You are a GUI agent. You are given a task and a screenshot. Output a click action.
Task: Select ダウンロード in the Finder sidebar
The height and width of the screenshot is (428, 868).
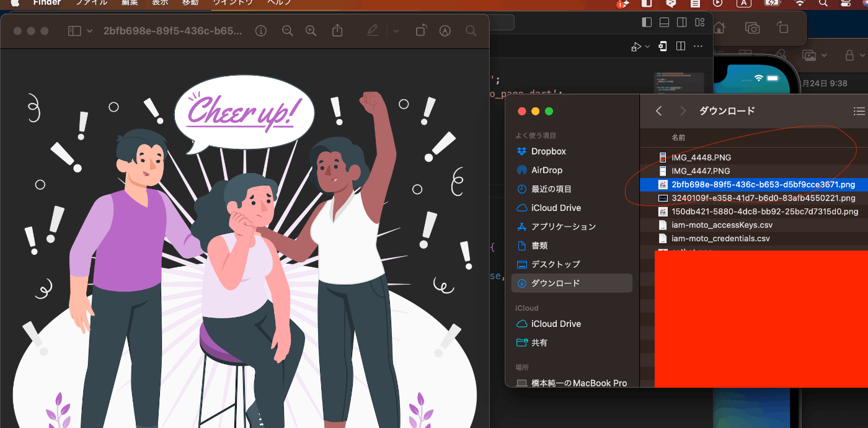[572, 283]
